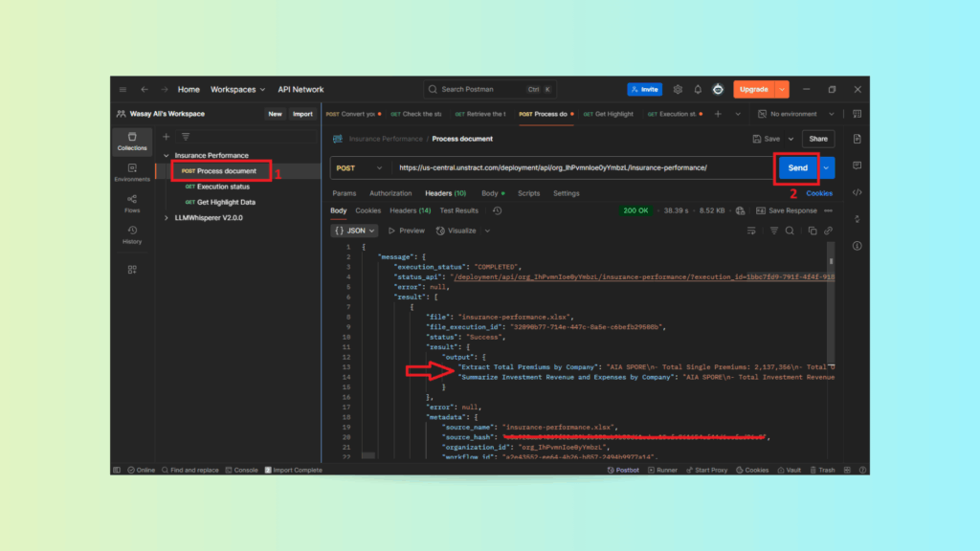Viewport: 980px width, 551px height.
Task: Open the Collections sidebar panel
Action: [132, 142]
